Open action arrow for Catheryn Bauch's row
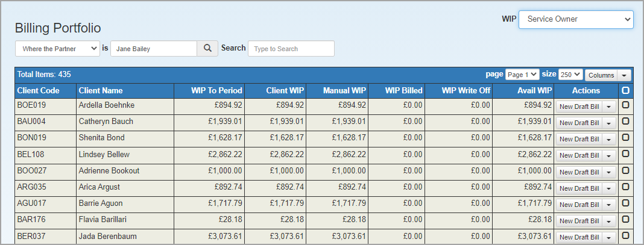Screen dimensions: 644x245 click(x=608, y=123)
